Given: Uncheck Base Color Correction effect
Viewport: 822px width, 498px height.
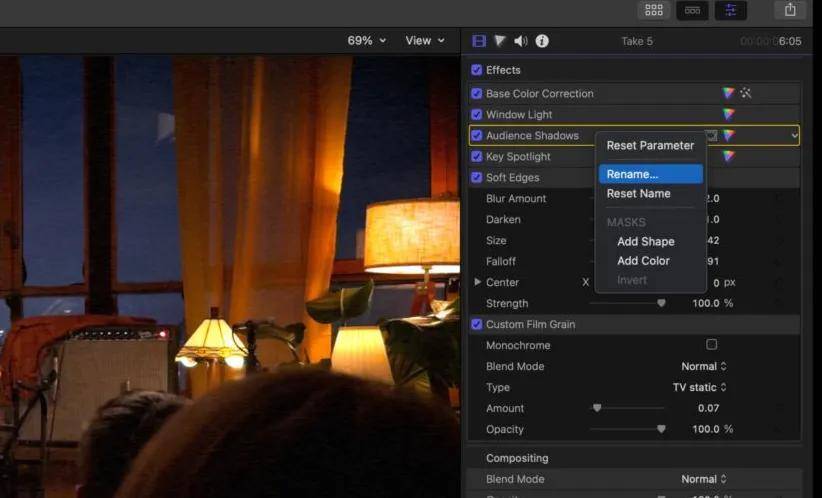Looking at the screenshot, I should pyautogui.click(x=477, y=93).
